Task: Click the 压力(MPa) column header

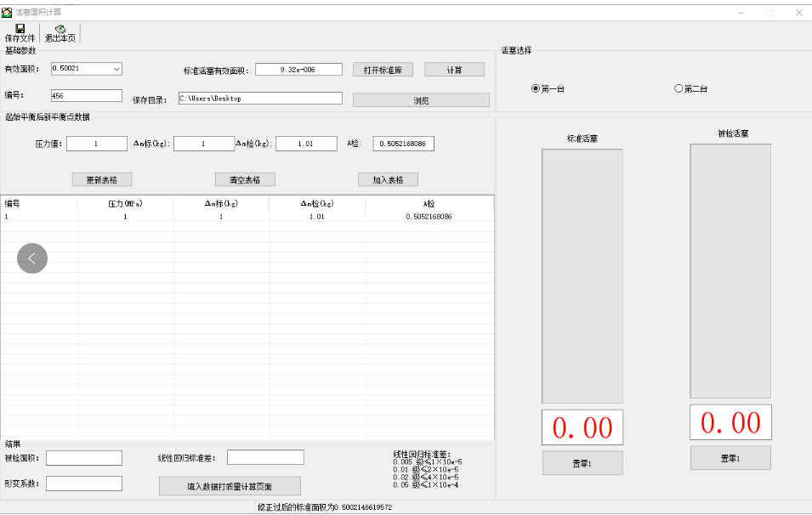Action: [x=125, y=204]
